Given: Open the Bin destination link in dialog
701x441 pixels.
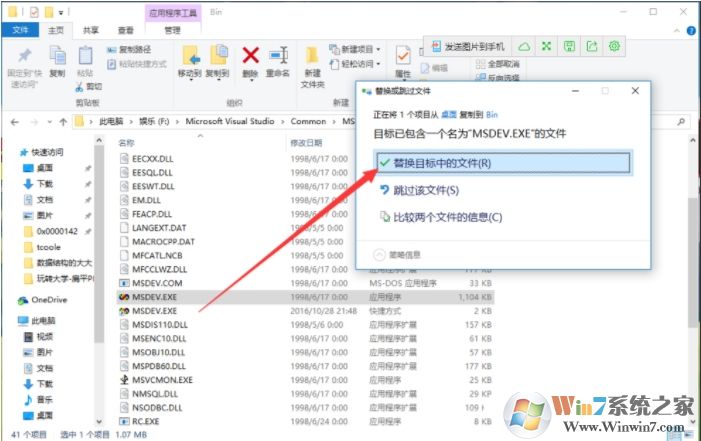Looking at the screenshot, I should [x=492, y=115].
